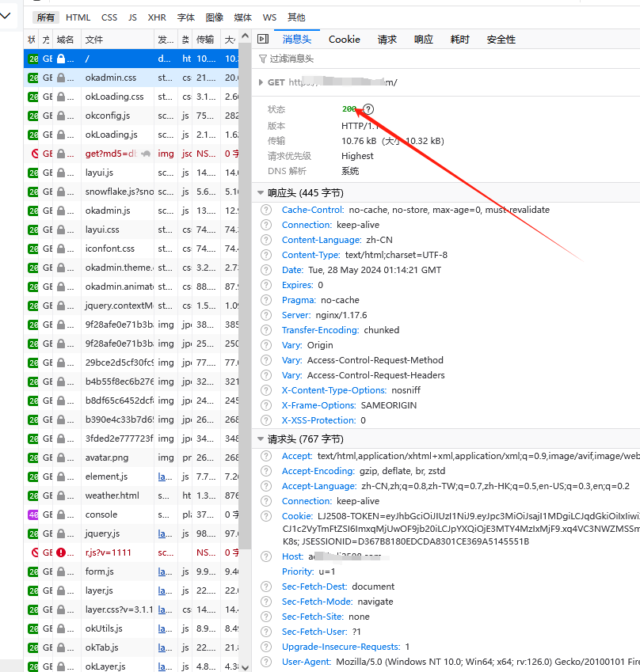The image size is (640, 672).
Task: Click help icon beside Cookie request header
Action: (266, 516)
